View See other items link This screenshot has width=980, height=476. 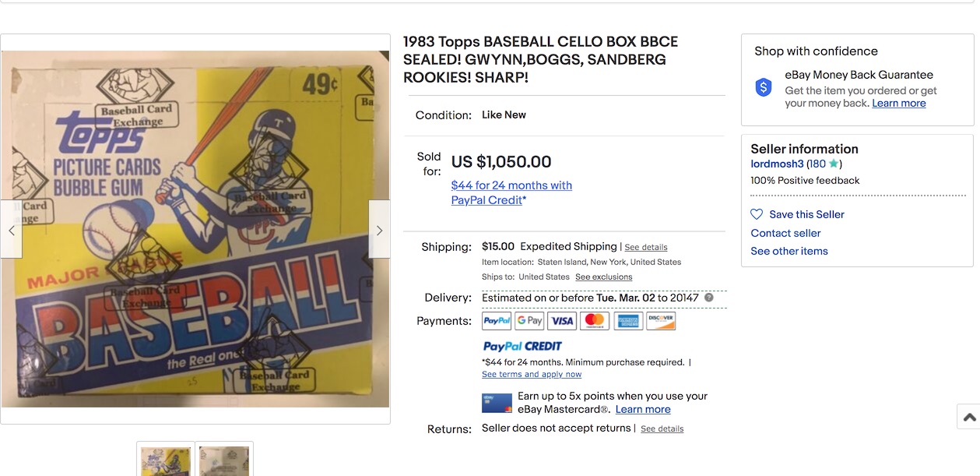(789, 251)
